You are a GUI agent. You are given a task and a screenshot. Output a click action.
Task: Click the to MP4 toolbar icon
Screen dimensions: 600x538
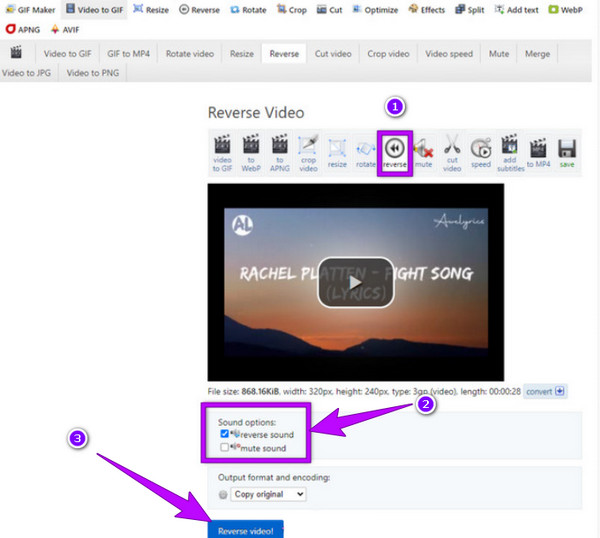(x=538, y=153)
